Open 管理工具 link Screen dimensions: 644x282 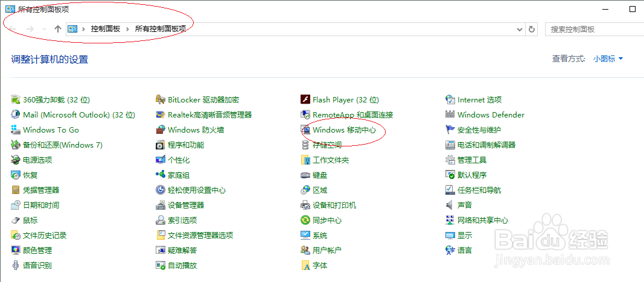[x=472, y=160]
